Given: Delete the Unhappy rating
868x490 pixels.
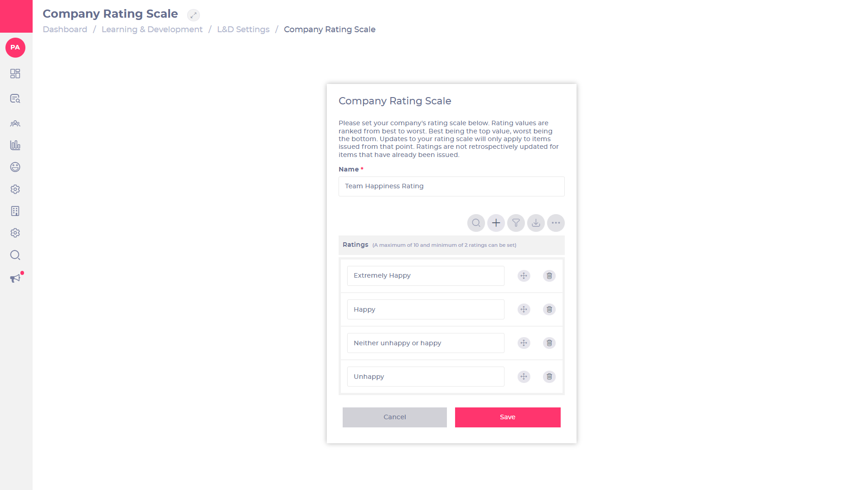Looking at the screenshot, I should 549,377.
